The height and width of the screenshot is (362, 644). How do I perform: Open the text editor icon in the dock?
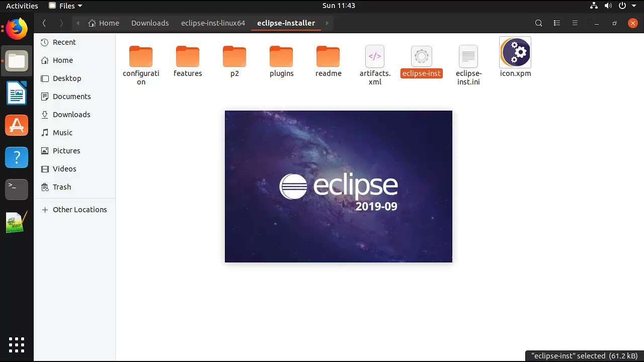click(17, 222)
